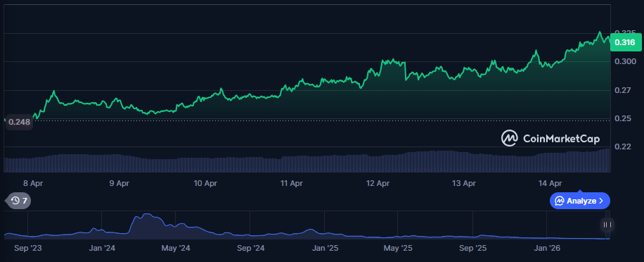Click the 0.25 price axis label
Image resolution: width=644 pixels, height=262 pixels.
click(624, 118)
